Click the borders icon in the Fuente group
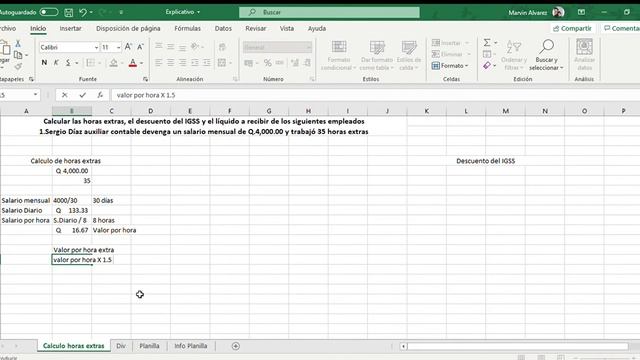The image size is (640, 360). [x=91, y=63]
